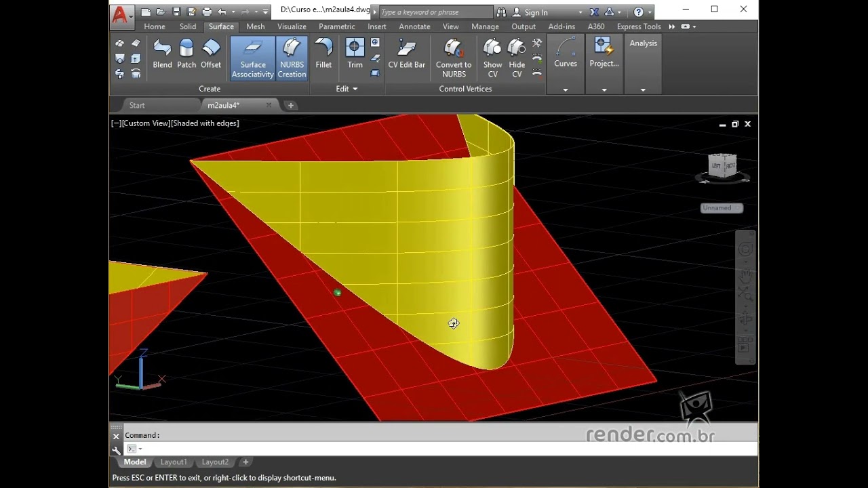
Task: Expand the Analysis panel
Action: 643,89
